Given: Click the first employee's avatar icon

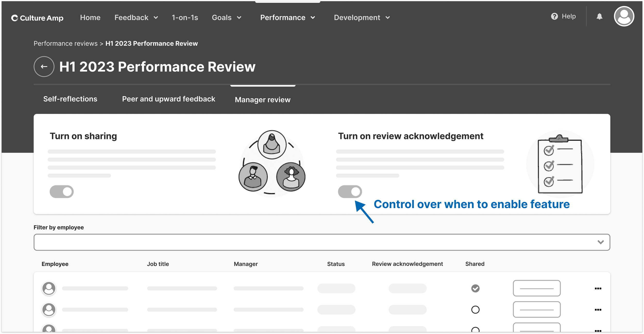Looking at the screenshot, I should pos(49,288).
